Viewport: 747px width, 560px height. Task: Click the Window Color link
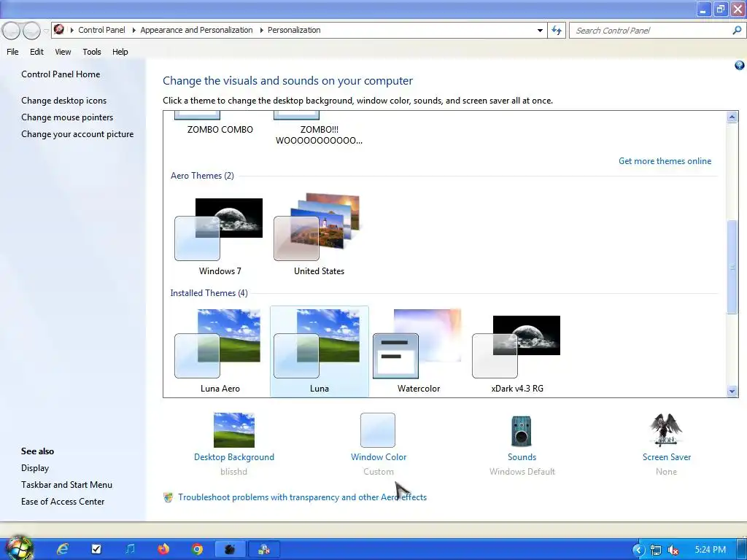(379, 457)
